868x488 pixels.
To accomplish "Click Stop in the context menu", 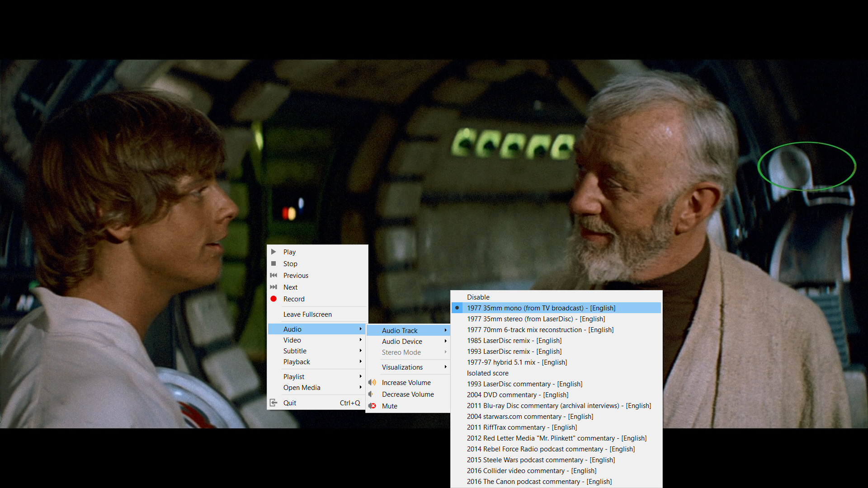I will click(x=317, y=263).
